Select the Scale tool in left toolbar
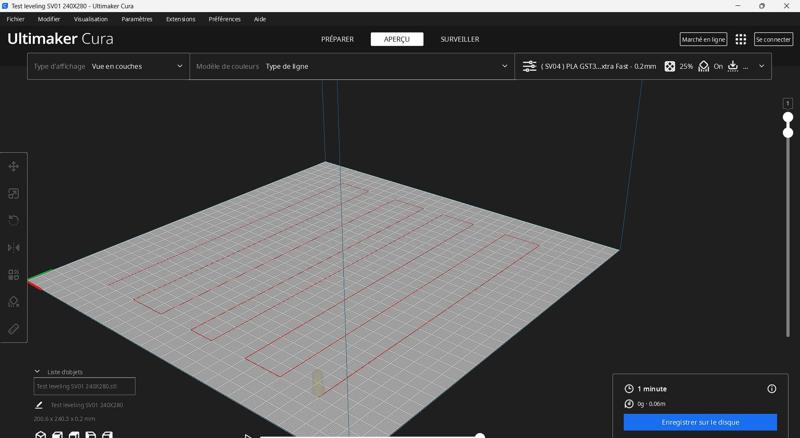 (x=14, y=193)
